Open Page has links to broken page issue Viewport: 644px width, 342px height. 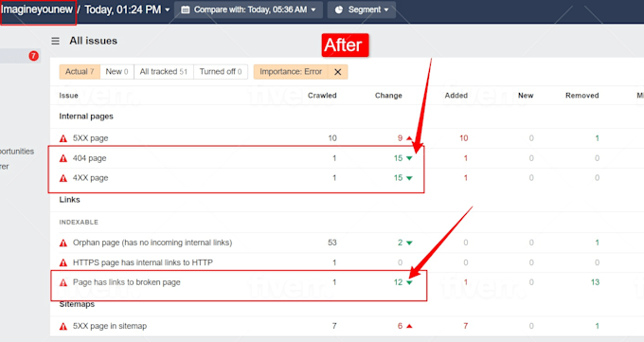click(x=127, y=282)
